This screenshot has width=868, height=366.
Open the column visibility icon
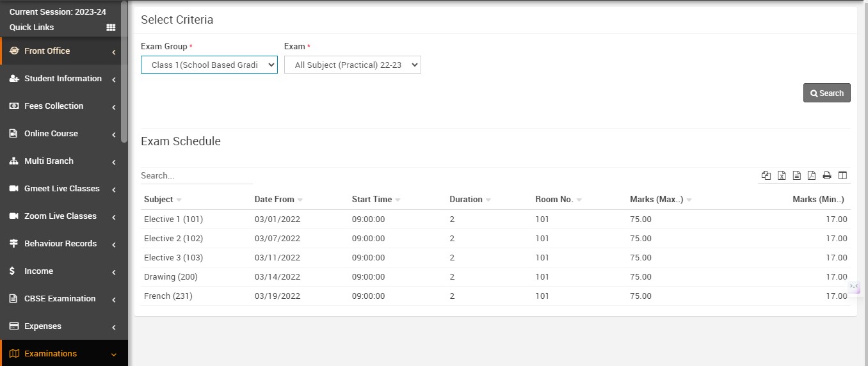[x=842, y=175]
